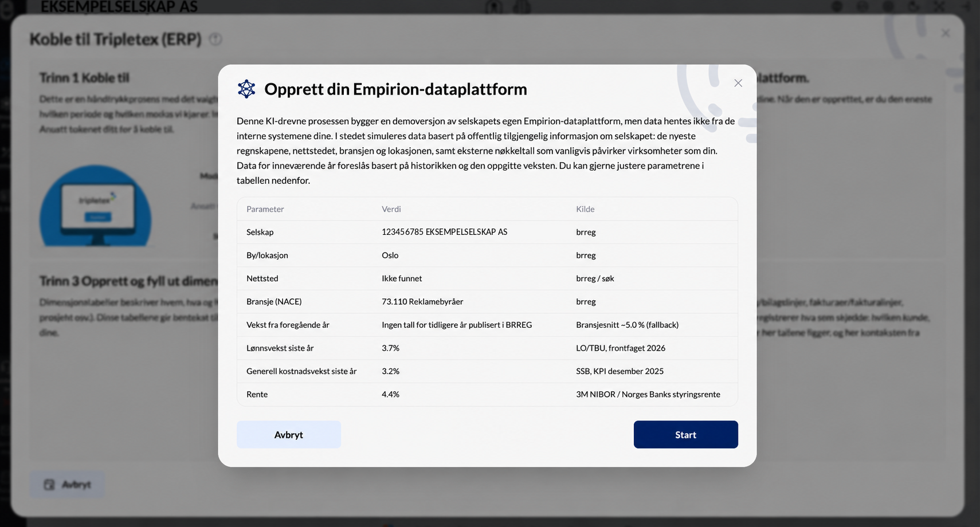The image size is (980, 527).
Task: Click Avbryt in the Empirion dialog
Action: click(289, 435)
